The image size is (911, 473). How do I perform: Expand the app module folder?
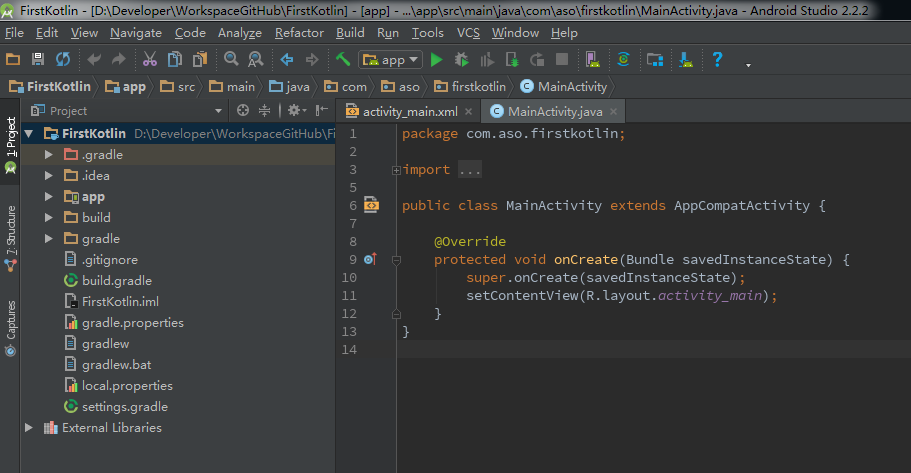[49, 196]
